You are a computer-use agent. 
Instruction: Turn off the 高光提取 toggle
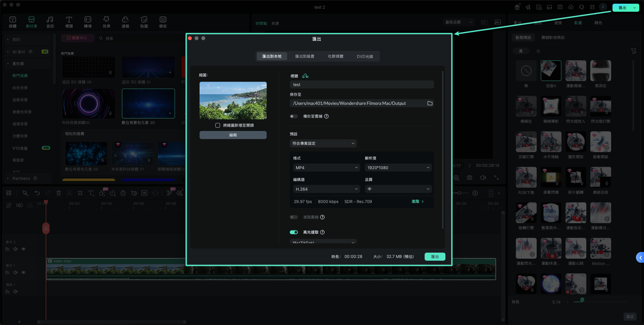[294, 232]
